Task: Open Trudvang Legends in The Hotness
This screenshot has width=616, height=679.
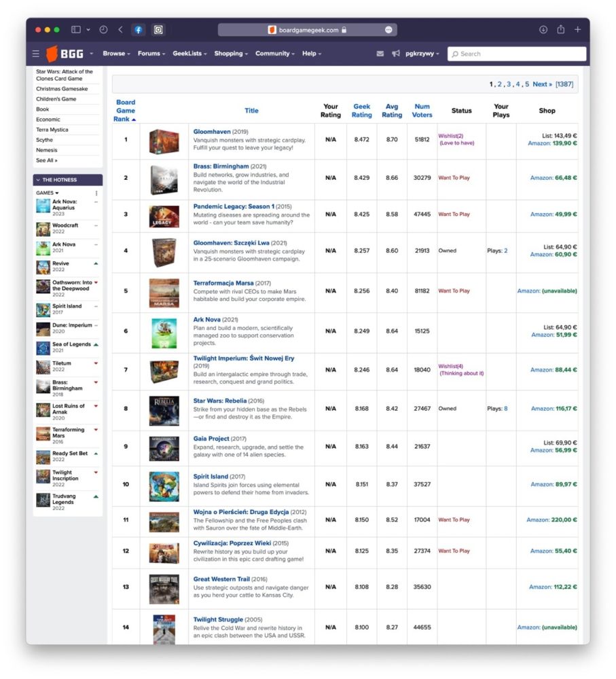Action: [64, 499]
